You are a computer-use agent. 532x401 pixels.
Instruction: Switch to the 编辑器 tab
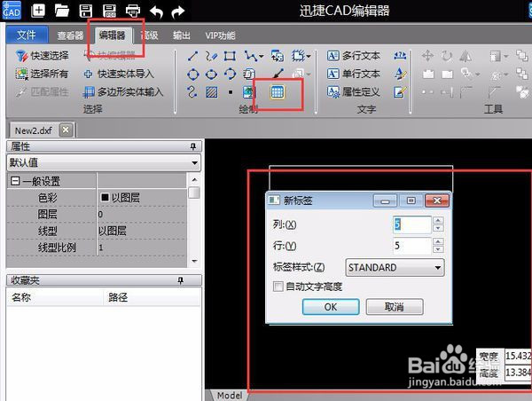coord(113,35)
